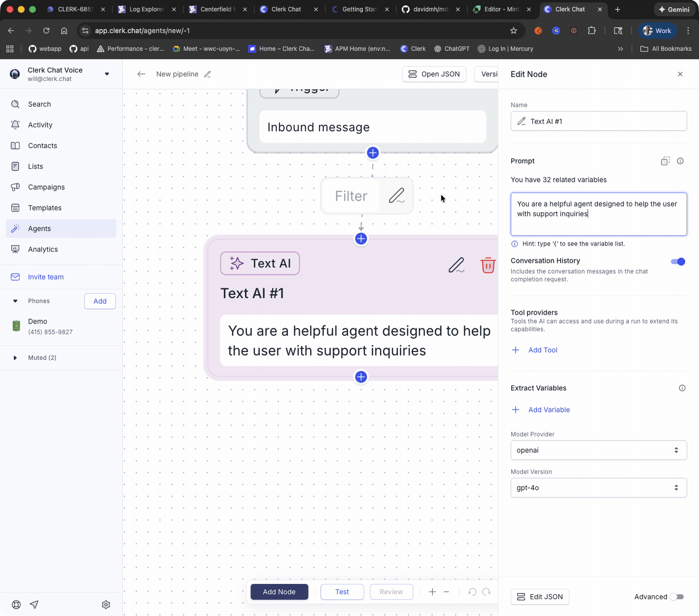
Task: Open All Bookmarks folder
Action: tap(666, 49)
